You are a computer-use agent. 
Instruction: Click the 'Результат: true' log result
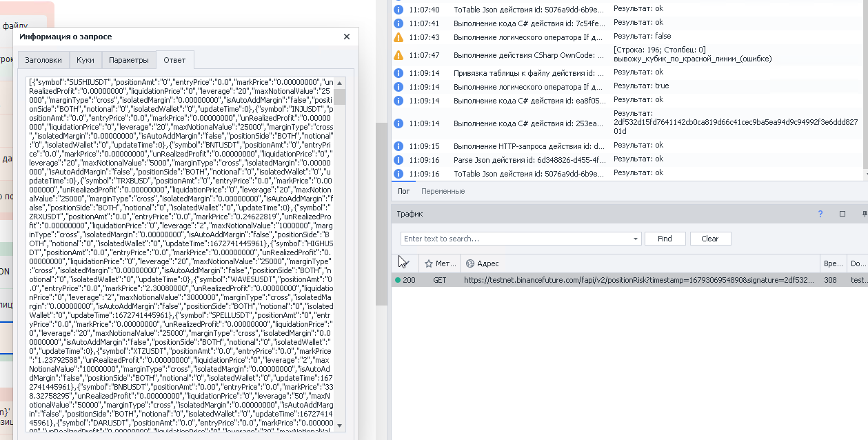point(641,86)
